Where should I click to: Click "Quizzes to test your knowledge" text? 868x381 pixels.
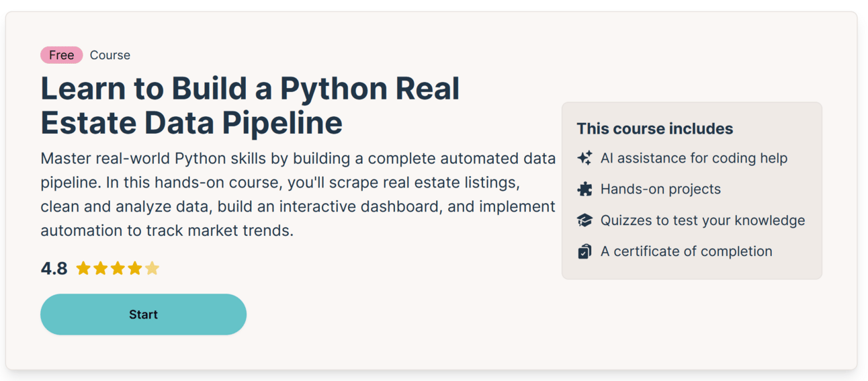point(702,220)
